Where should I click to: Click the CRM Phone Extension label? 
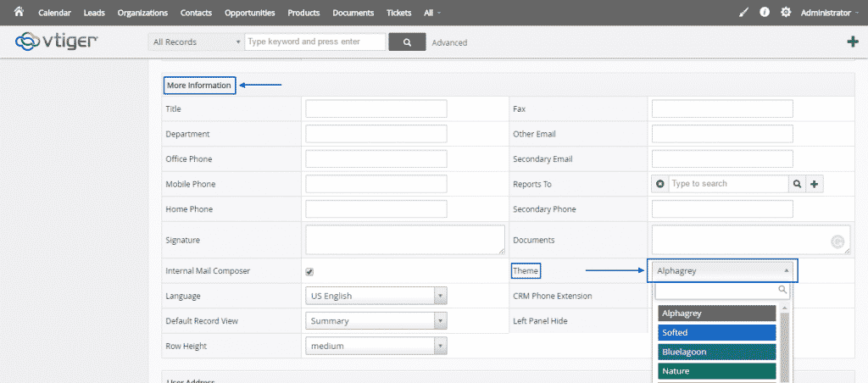(553, 296)
